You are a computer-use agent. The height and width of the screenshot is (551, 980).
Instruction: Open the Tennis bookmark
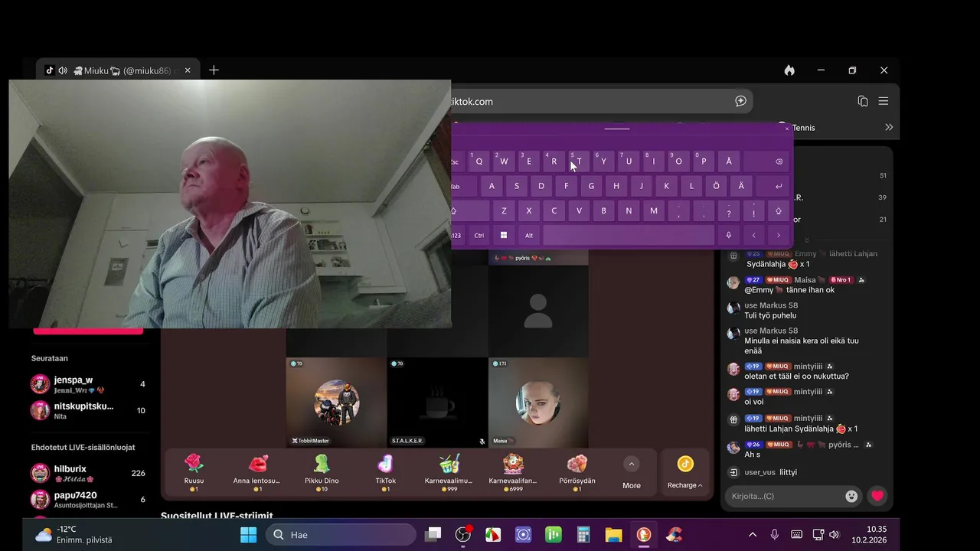point(797,128)
